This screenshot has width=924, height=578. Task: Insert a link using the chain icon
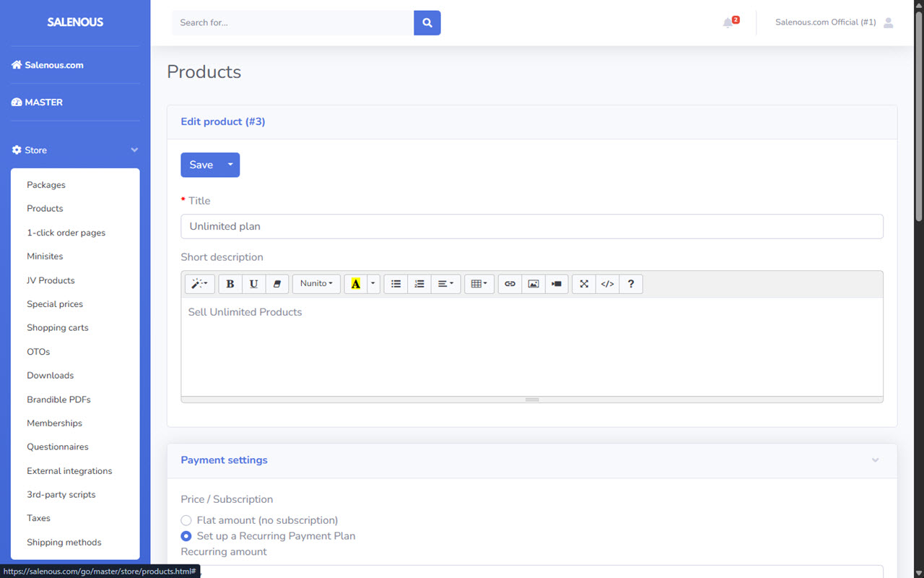510,284
